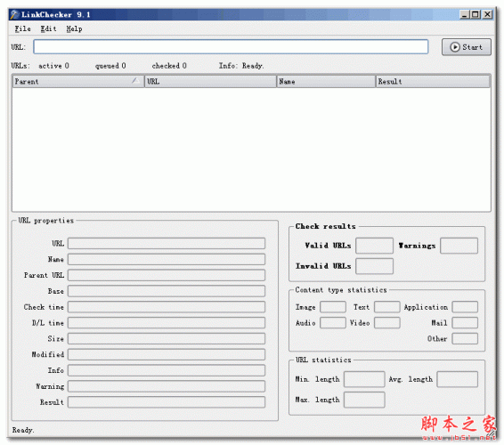Click the Valid URLs count box

(x=375, y=246)
